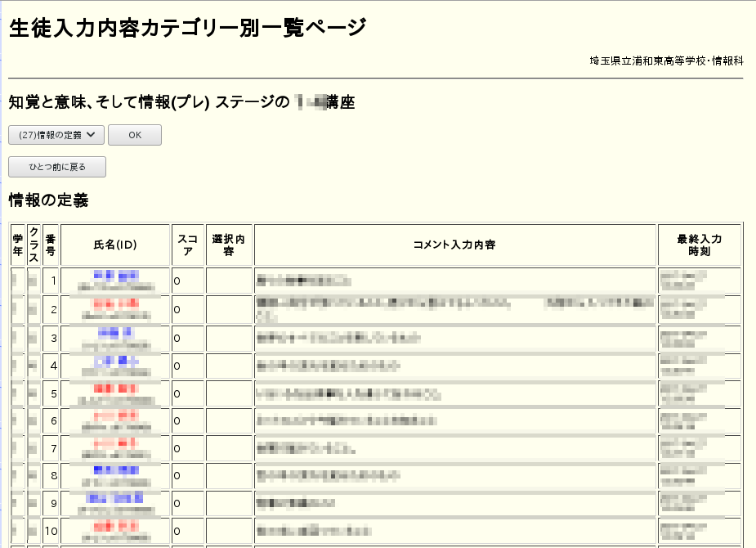756x548 pixels.
Task: Click the score cell in row 6
Action: click(x=187, y=420)
